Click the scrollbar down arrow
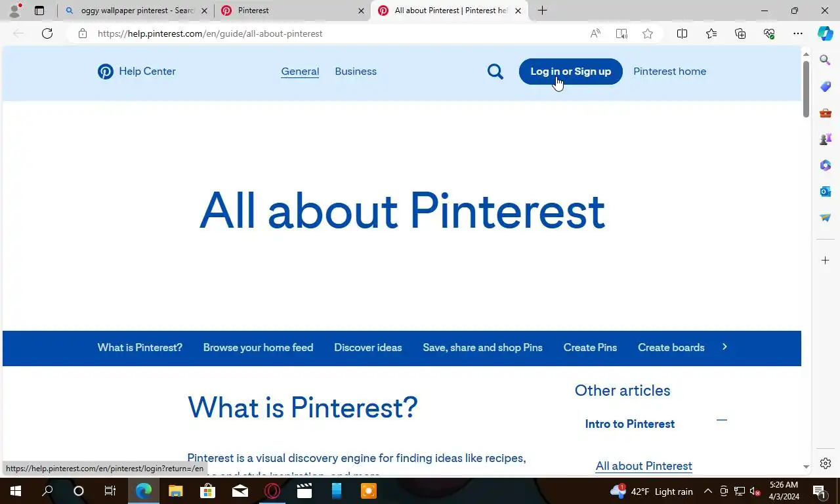Image resolution: width=840 pixels, height=504 pixels. click(806, 467)
